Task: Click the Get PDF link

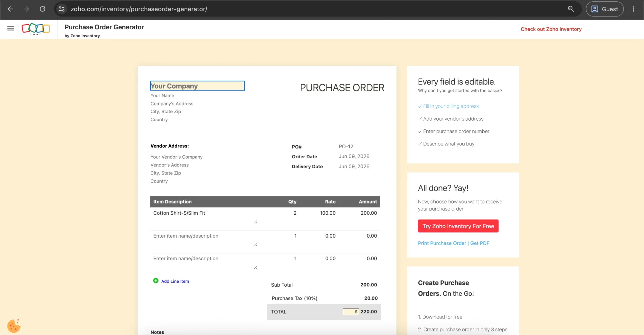Action: tap(480, 243)
